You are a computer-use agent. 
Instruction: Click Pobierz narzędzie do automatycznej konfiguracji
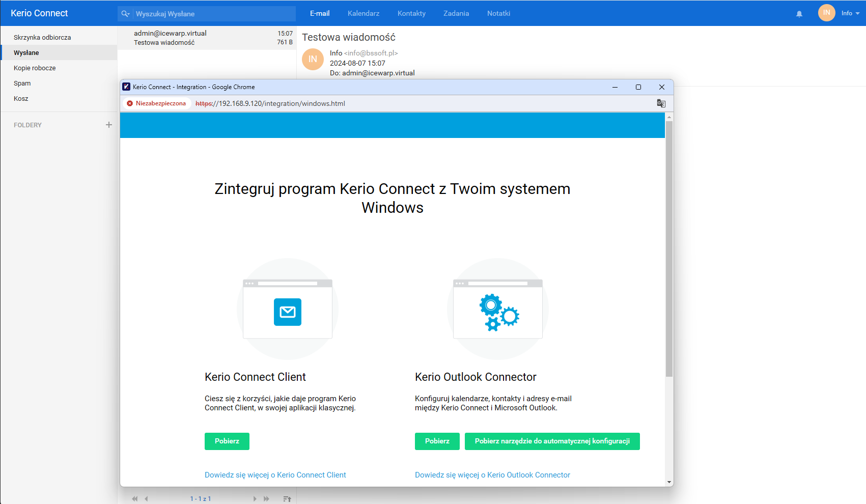tap(552, 441)
